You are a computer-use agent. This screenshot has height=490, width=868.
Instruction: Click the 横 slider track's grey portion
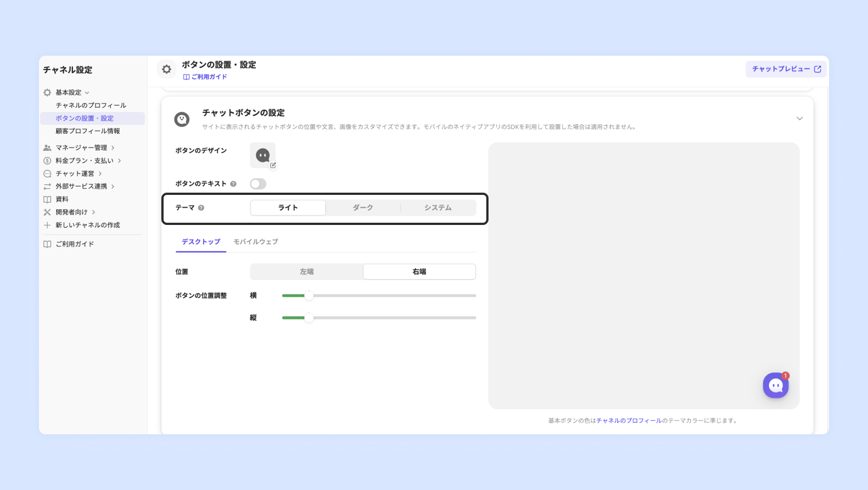(x=395, y=296)
